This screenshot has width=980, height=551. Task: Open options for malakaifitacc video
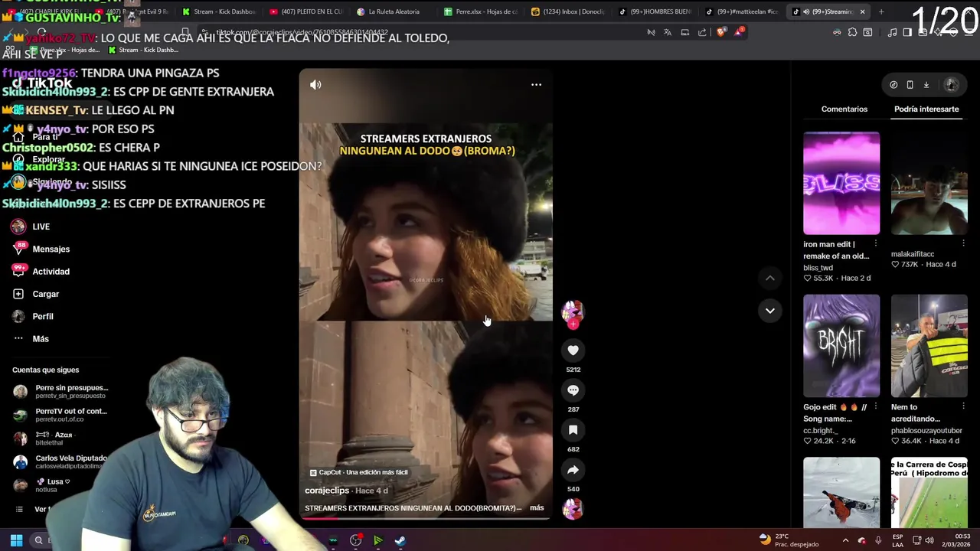tap(963, 243)
